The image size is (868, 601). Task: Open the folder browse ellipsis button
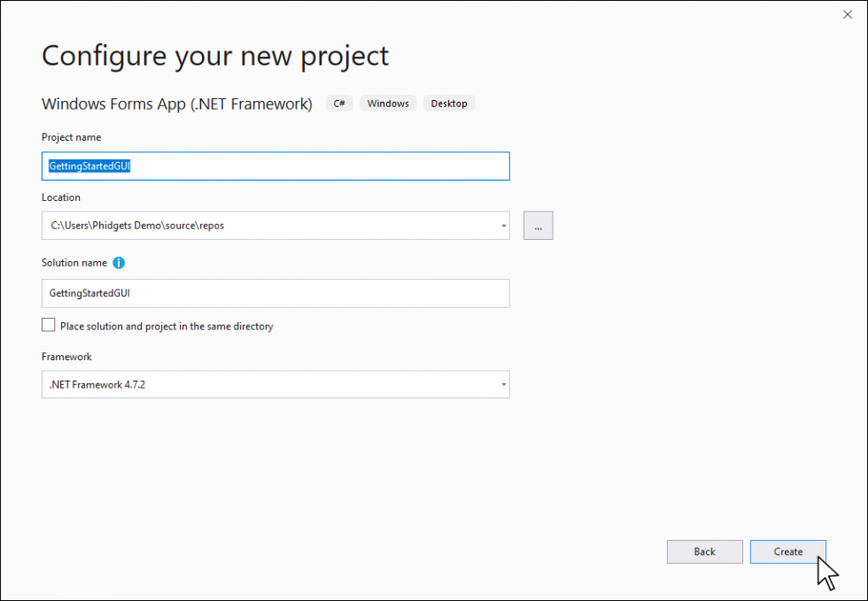(538, 226)
